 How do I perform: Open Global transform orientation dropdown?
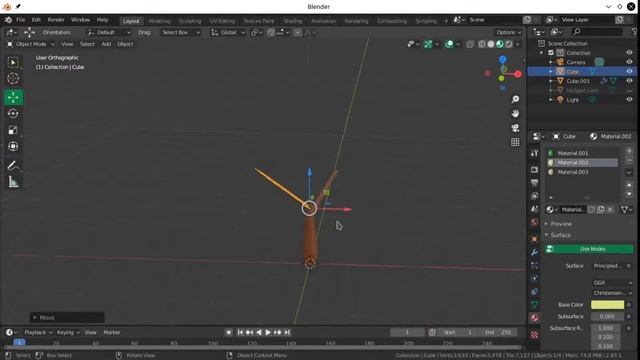click(228, 32)
